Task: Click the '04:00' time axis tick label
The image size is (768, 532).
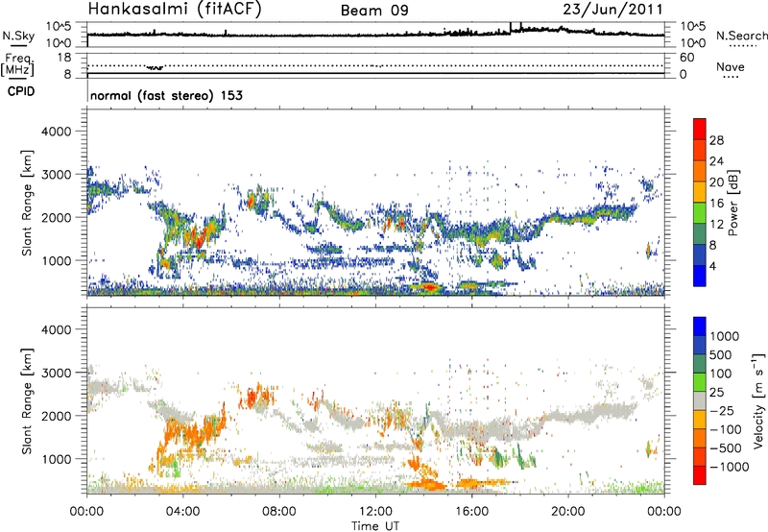Action: tap(182, 512)
